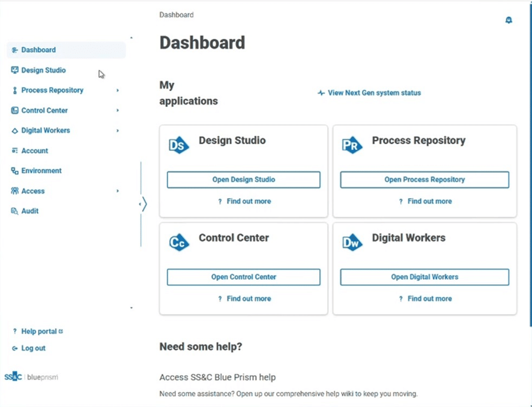532x407 pixels.
Task: Click the page vertical scrollbar
Action: coord(530,164)
